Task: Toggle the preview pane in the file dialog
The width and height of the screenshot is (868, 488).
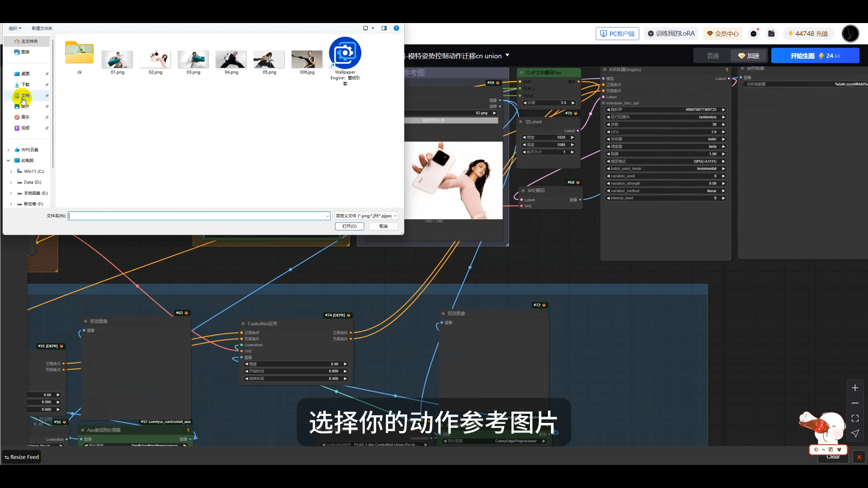Action: point(384,28)
